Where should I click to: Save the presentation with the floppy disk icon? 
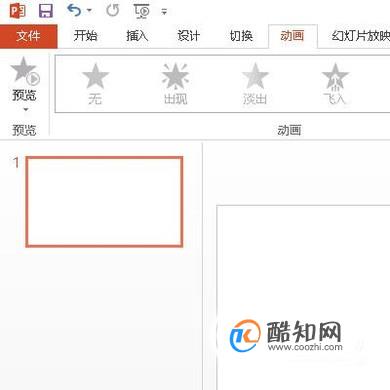coord(46,11)
